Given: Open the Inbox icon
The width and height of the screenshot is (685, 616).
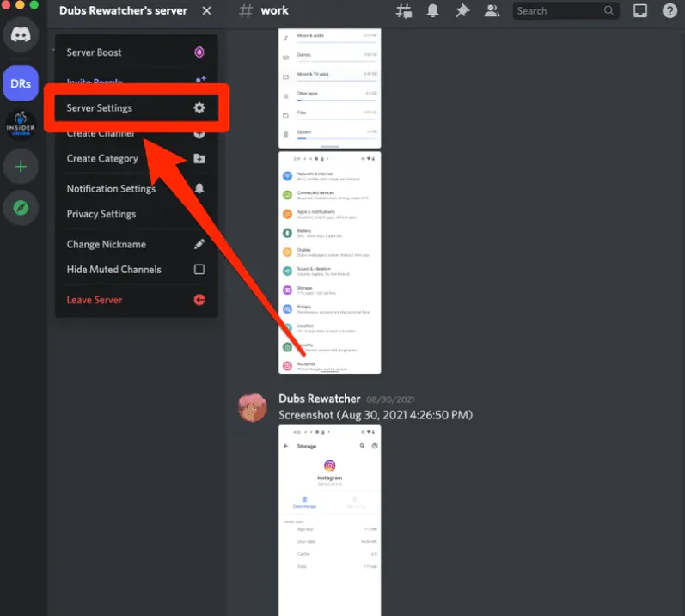Looking at the screenshot, I should click(640, 10).
